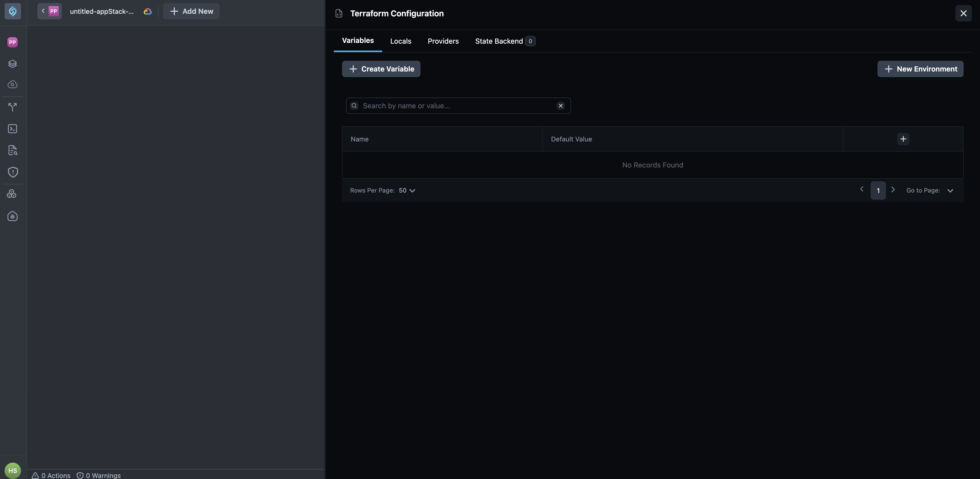Select the branching workflow icon
Image resolution: width=980 pixels, height=479 pixels.
[x=13, y=107]
